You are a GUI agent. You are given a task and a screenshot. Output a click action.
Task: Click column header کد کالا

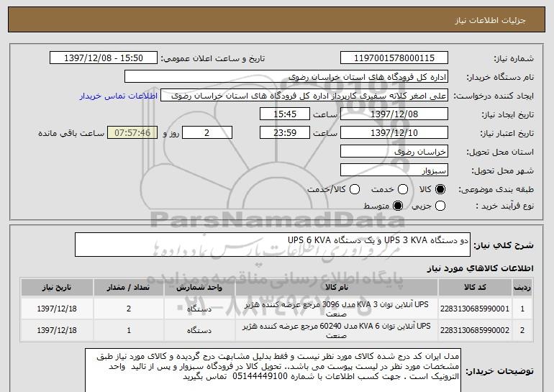[x=475, y=288]
